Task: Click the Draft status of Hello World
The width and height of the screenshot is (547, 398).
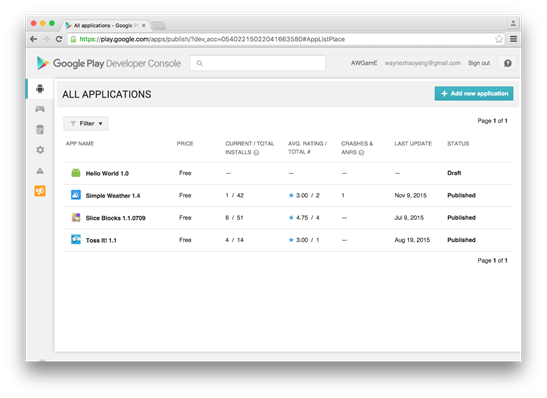Action: tap(454, 173)
